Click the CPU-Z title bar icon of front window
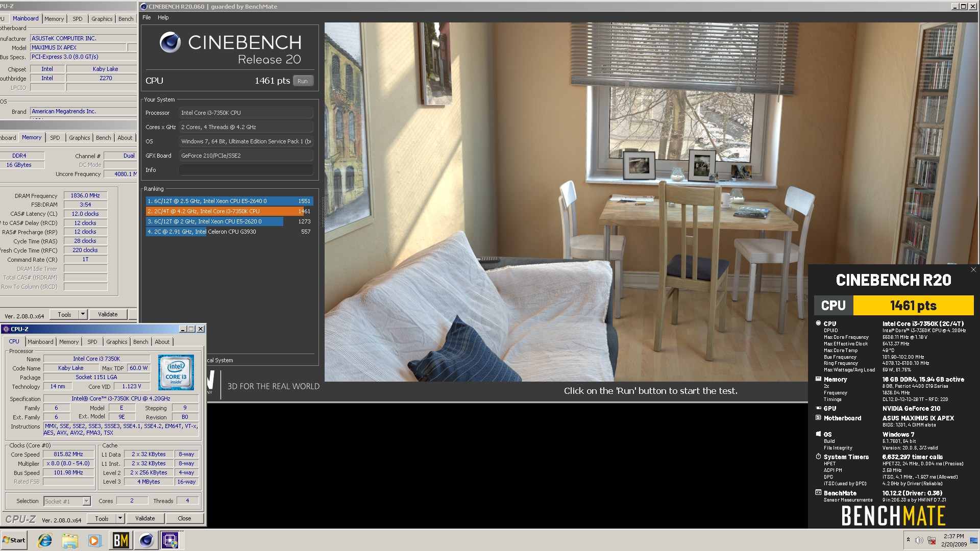Screen dimensions: 980x551 pyautogui.click(x=6, y=329)
